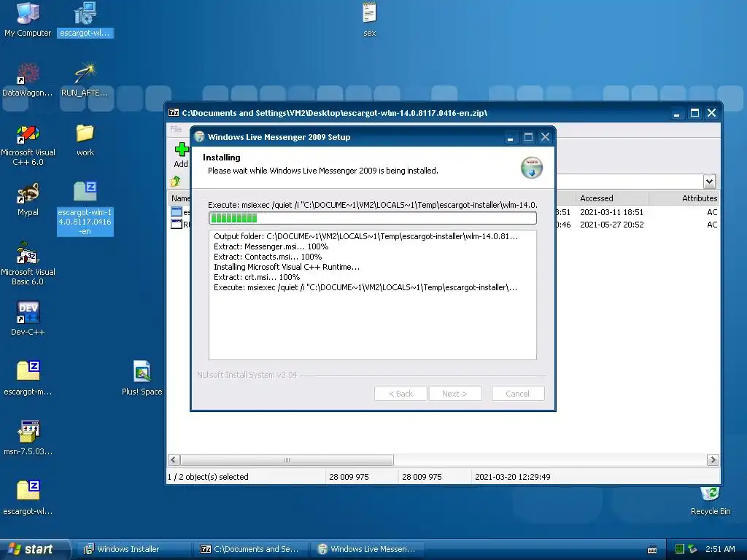The height and width of the screenshot is (560, 747).
Task: Click the green system tray icon
Action: coord(680,549)
